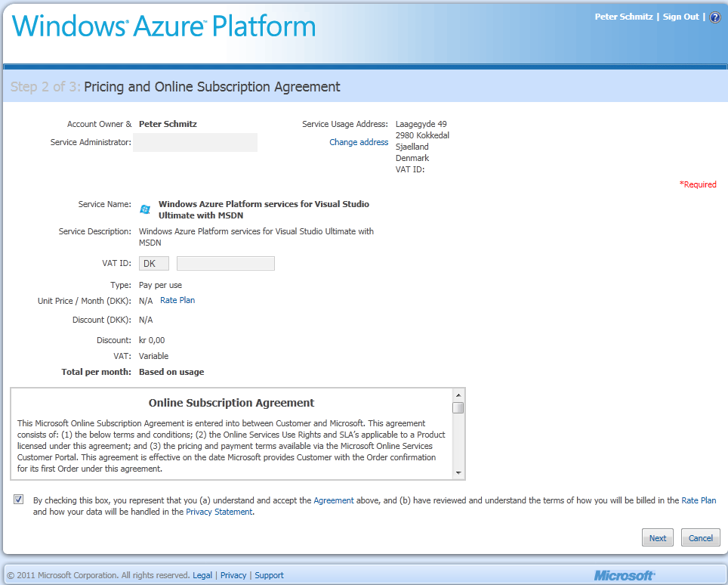Click the agreement scrollbar down arrow

tap(458, 473)
